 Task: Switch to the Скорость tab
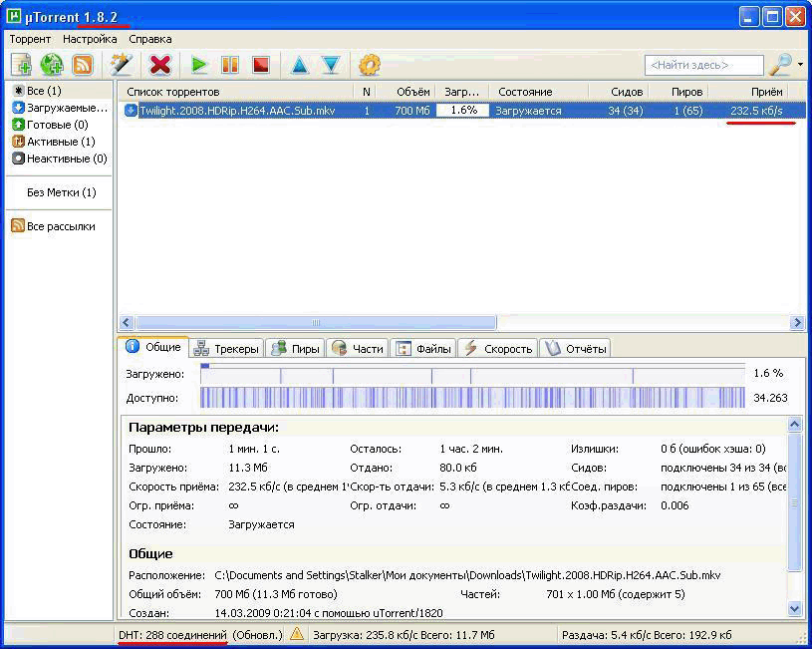coord(498,349)
